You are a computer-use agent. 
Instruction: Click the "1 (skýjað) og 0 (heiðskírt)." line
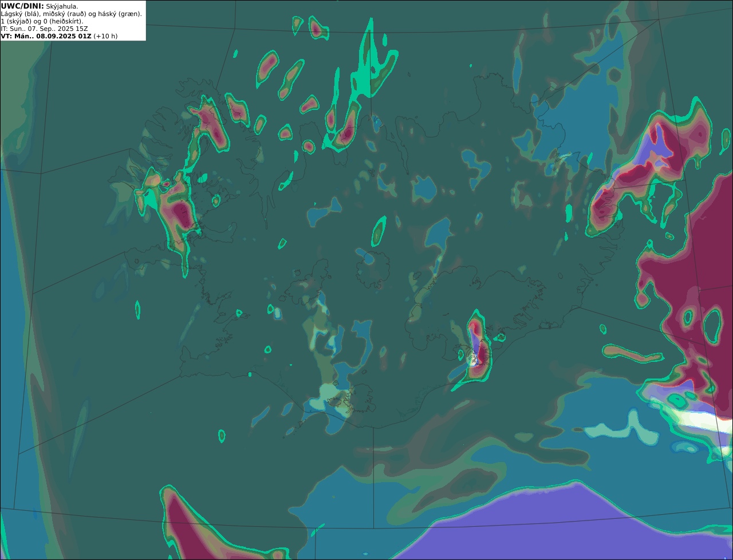click(42, 21)
